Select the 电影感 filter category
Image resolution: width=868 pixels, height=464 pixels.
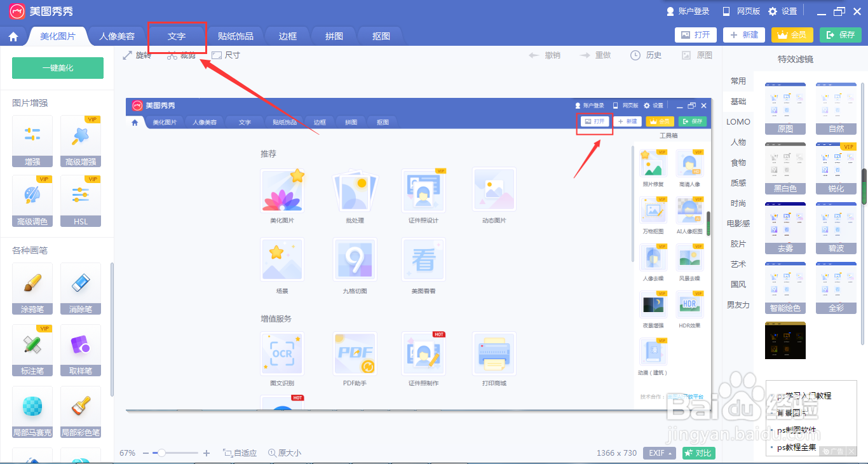pos(738,224)
